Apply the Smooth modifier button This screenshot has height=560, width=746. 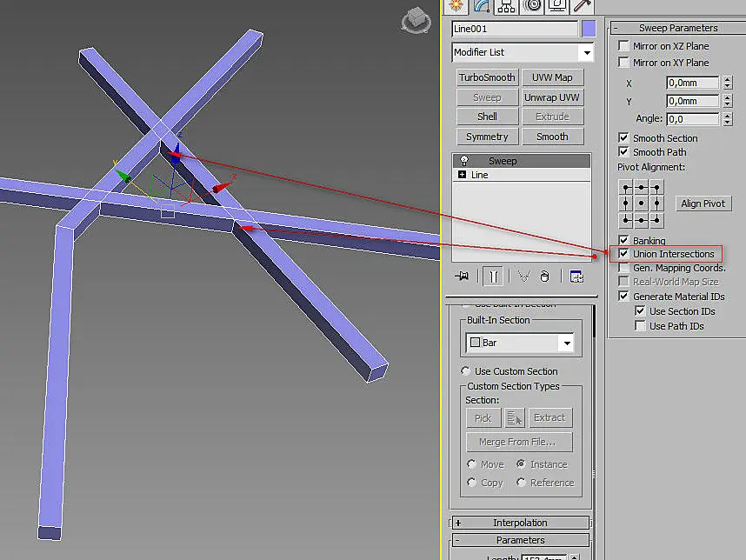coord(552,137)
